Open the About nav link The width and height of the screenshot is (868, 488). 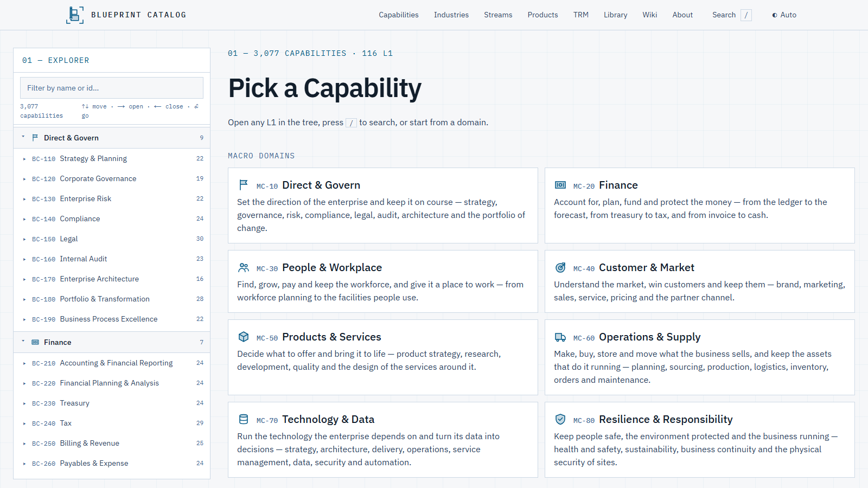[682, 15]
